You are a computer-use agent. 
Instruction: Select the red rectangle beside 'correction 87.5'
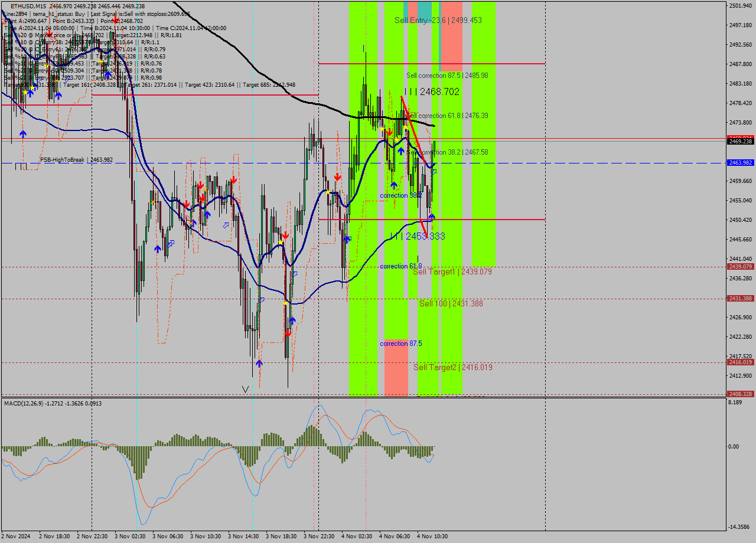[x=396, y=367]
